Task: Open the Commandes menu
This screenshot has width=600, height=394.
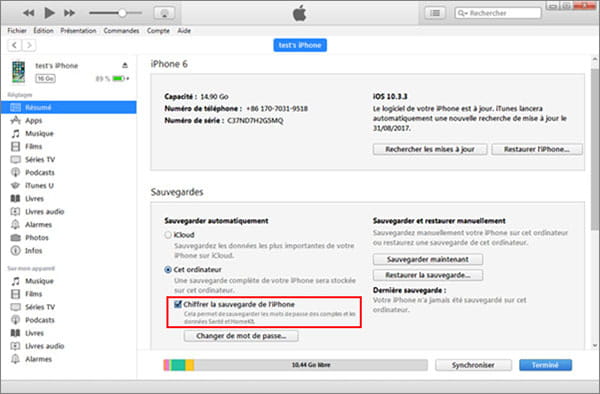Action: tap(121, 31)
